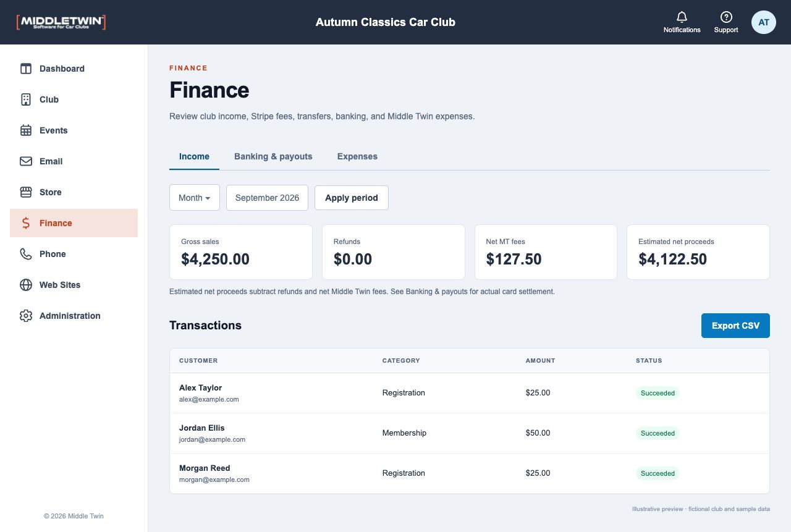Viewport: 791px width, 532px height.
Task: Switch to the Income tab
Action: pyautogui.click(x=194, y=156)
